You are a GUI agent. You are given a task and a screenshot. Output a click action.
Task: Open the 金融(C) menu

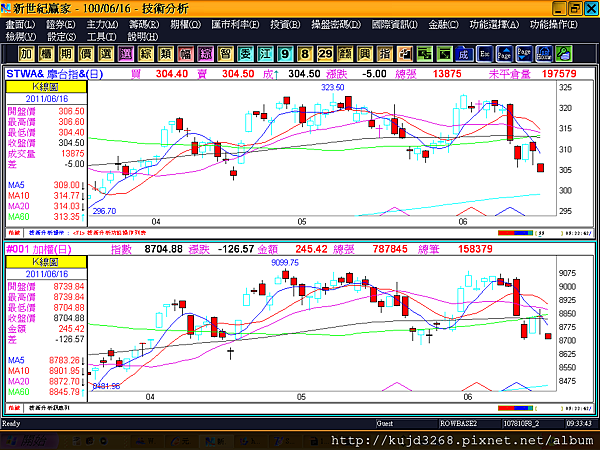click(443, 25)
